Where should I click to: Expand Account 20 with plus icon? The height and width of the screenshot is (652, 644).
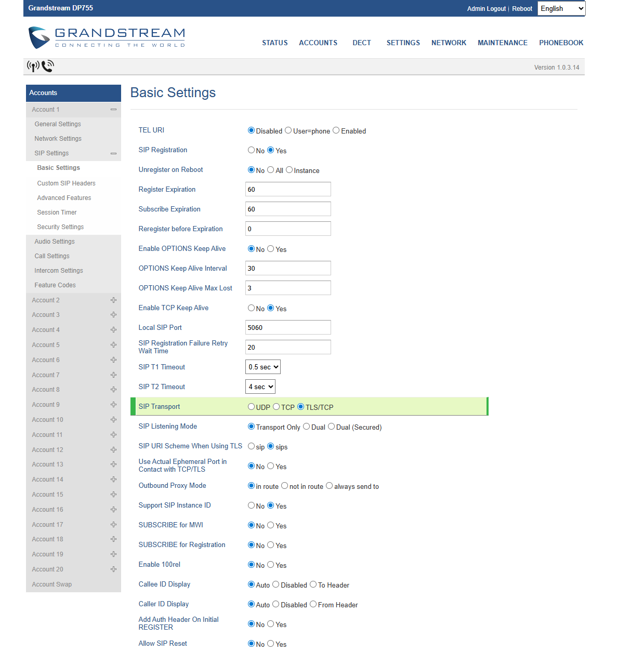click(113, 569)
